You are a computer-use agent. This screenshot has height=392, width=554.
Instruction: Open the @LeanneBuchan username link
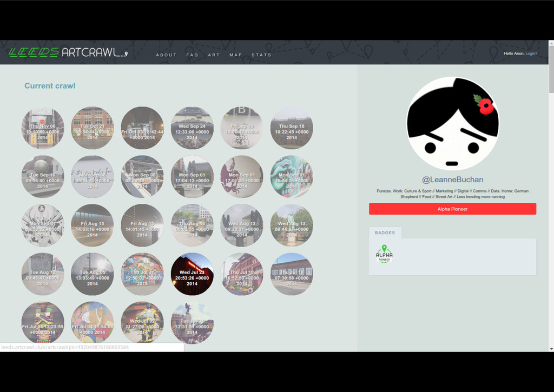453,180
